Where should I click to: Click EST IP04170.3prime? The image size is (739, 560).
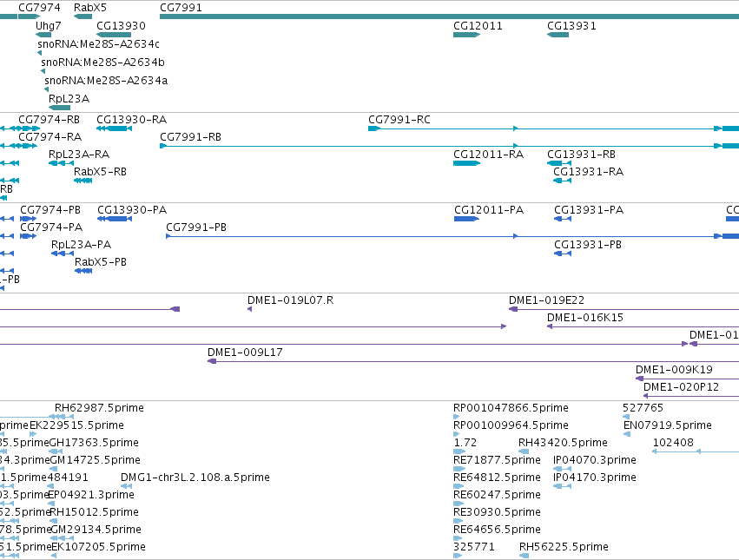[595, 478]
